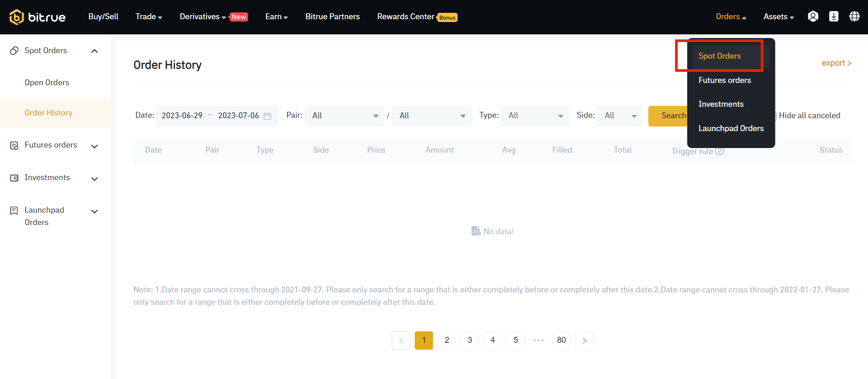868x379 pixels.
Task: Click the Date column header
Action: [x=153, y=150]
